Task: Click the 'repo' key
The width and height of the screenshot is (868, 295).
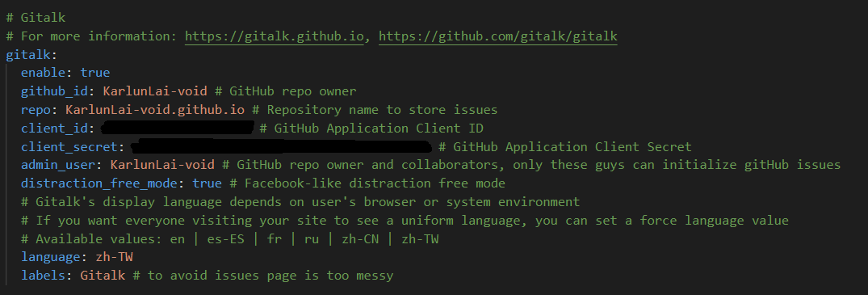Action: [x=36, y=110]
